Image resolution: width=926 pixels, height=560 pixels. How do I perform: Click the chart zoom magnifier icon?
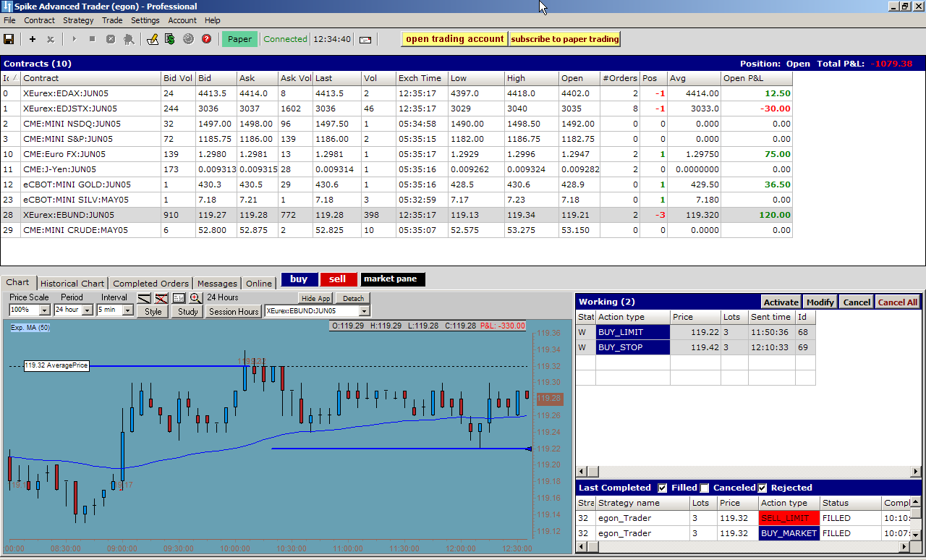click(195, 298)
